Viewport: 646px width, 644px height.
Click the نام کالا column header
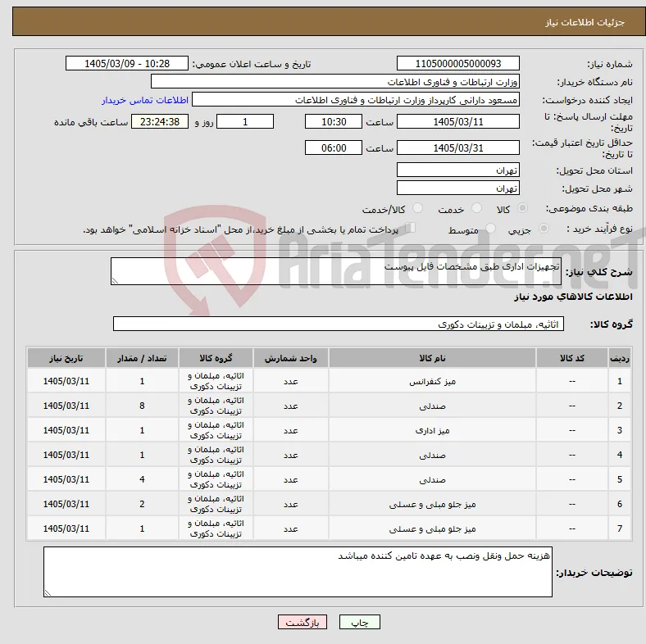pyautogui.click(x=432, y=358)
